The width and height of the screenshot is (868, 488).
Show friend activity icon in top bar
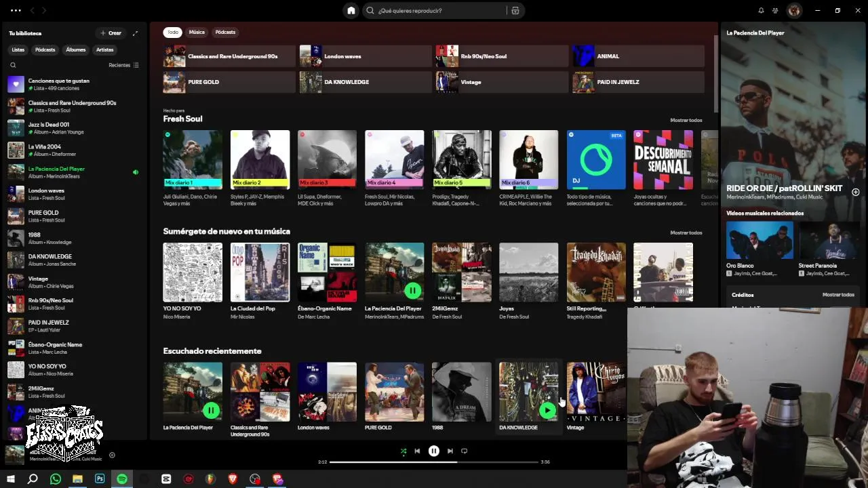[775, 10]
